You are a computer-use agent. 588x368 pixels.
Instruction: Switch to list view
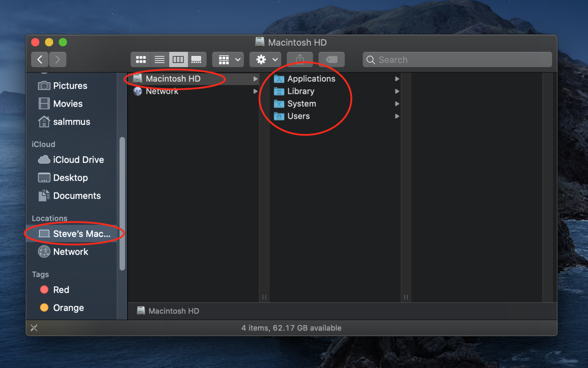click(x=159, y=59)
